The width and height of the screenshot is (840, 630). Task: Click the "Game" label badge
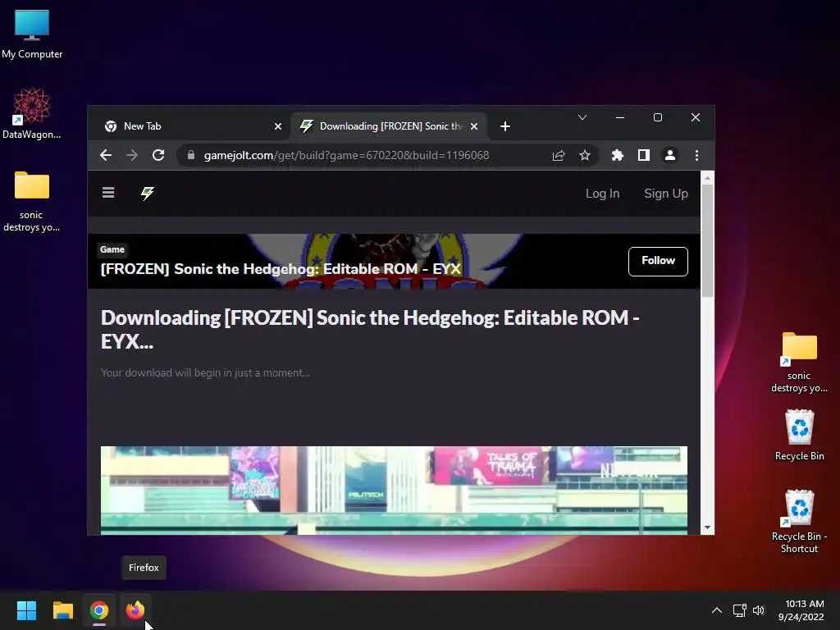tap(112, 249)
